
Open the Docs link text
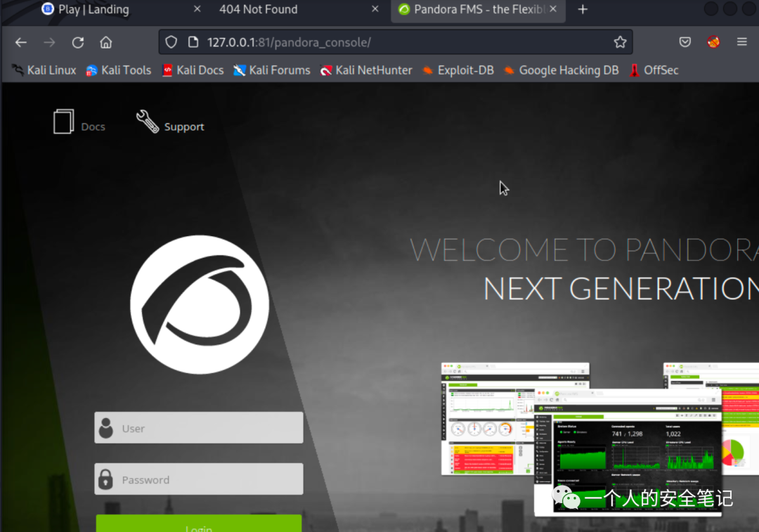tap(93, 126)
